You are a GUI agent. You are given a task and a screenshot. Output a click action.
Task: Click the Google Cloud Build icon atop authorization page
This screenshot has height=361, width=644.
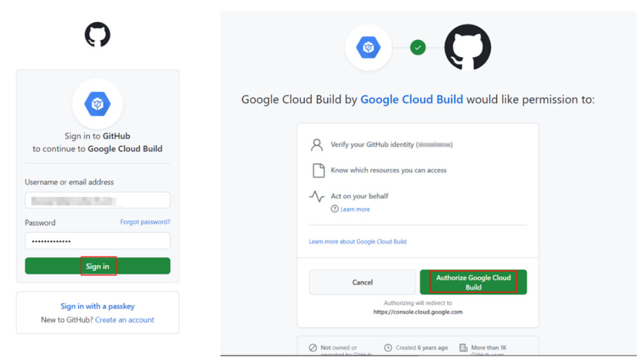click(368, 48)
